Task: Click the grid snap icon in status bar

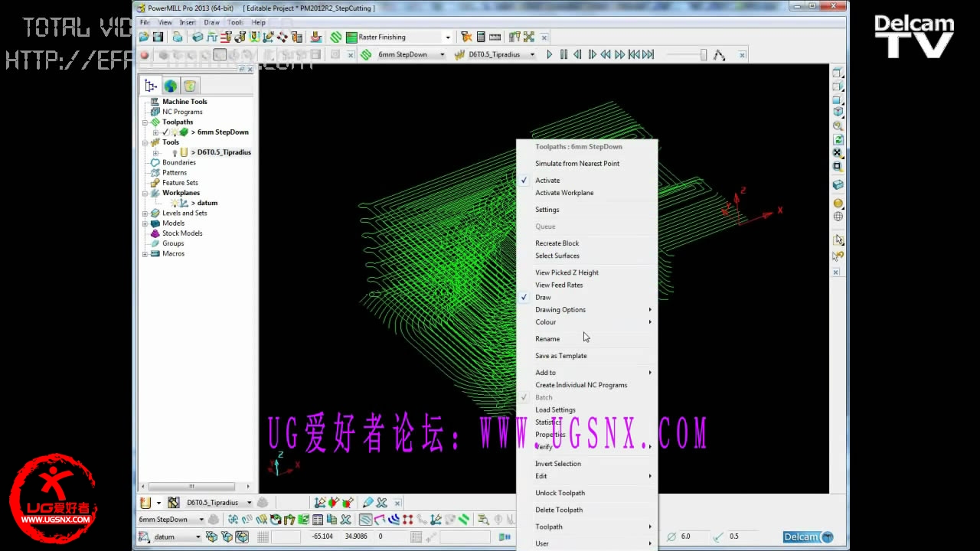Action: [263, 537]
